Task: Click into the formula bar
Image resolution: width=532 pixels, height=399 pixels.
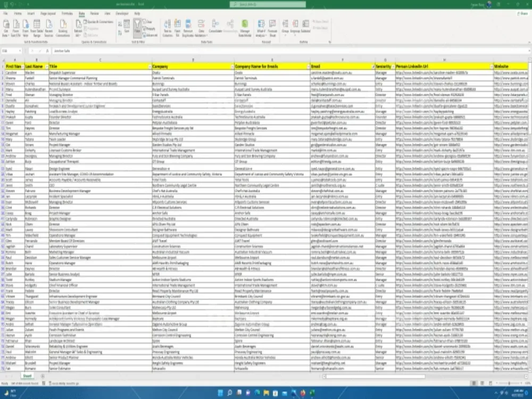Action: click(290, 51)
